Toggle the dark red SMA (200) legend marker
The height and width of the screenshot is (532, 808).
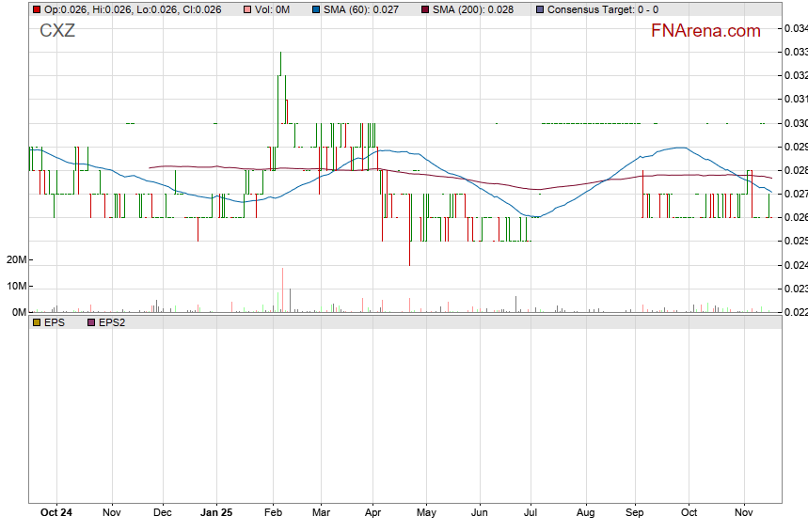[x=424, y=9]
